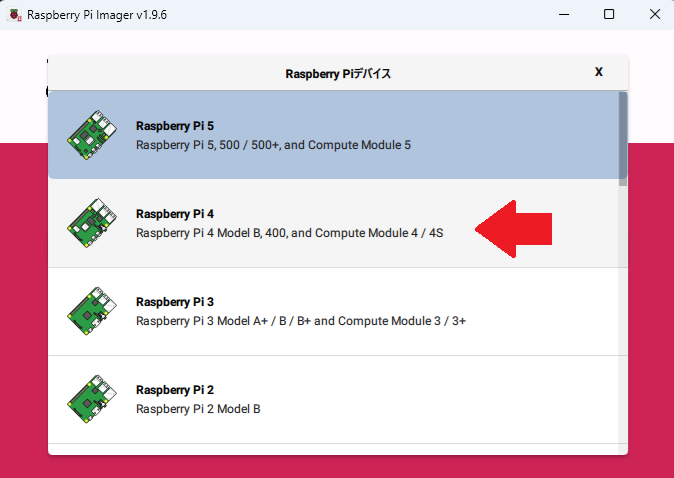Minimize the Raspberry Pi Imager window

click(x=562, y=15)
